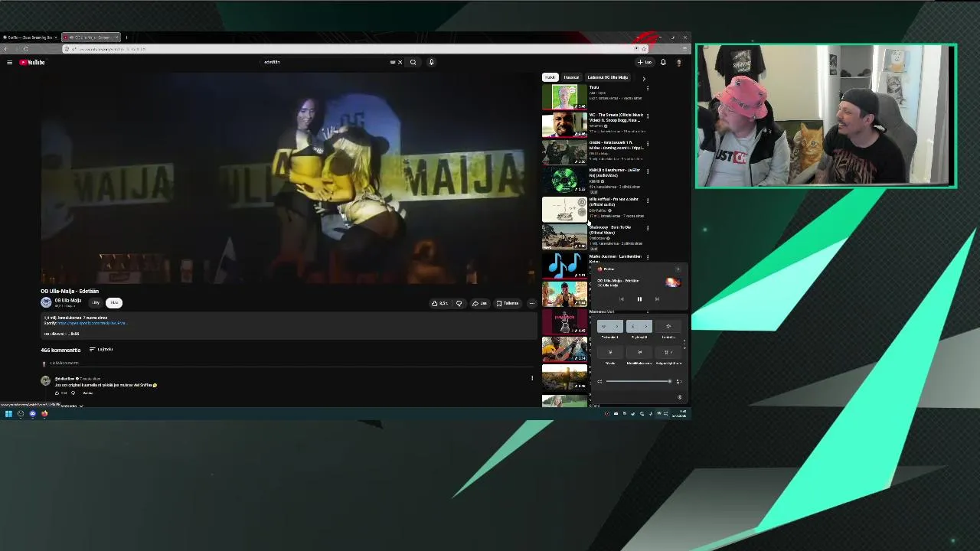Select the 'Lähettäjä OG Ulla Maija' chip
Viewport: 980px width, 551px height.
point(607,77)
